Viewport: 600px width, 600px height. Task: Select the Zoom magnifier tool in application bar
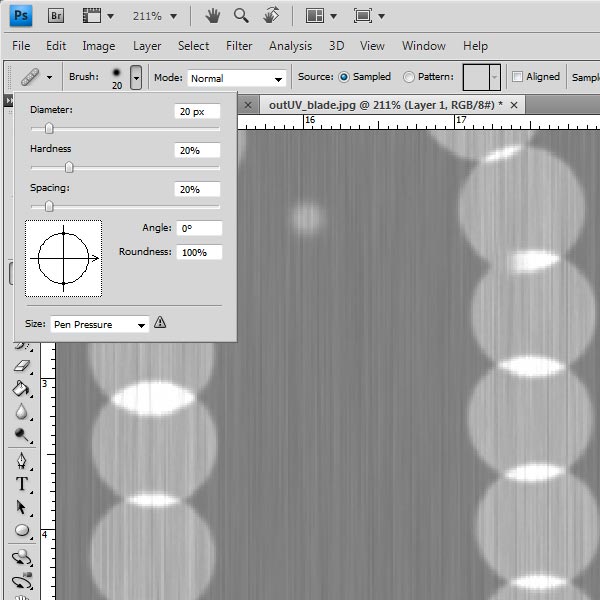[241, 16]
